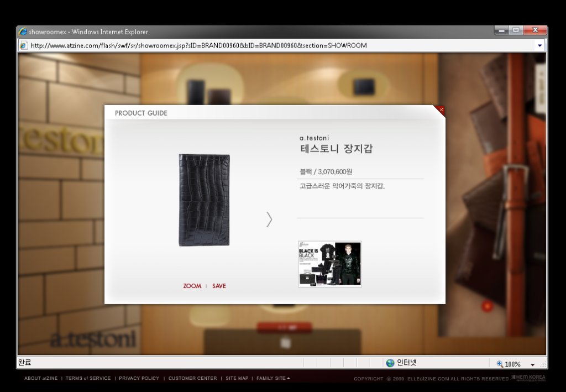Click the black crocodile wallet image
The image size is (566, 392).
(205, 200)
